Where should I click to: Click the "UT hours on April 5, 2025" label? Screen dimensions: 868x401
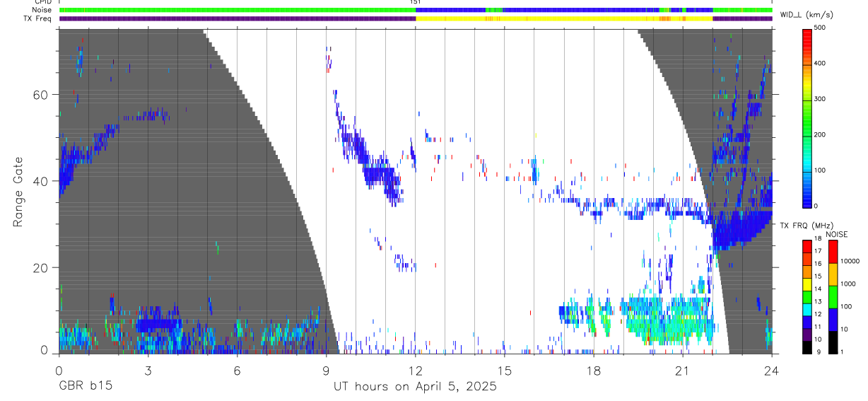pos(415,387)
